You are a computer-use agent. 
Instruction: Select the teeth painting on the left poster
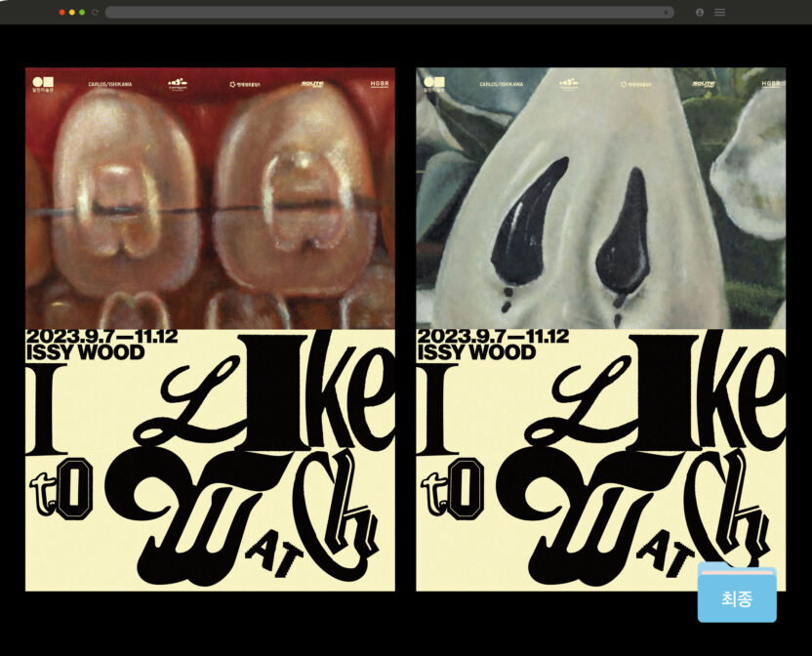[x=210, y=210]
